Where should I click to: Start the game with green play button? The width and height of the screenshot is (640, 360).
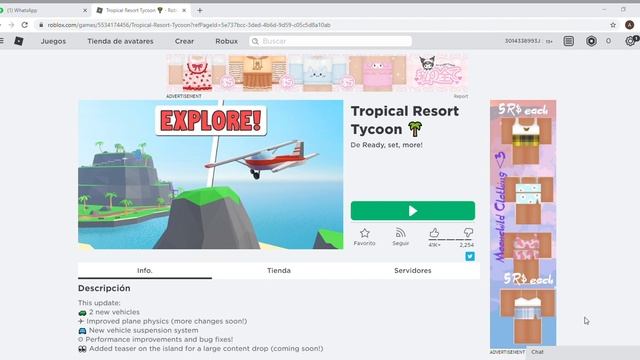[x=413, y=211]
